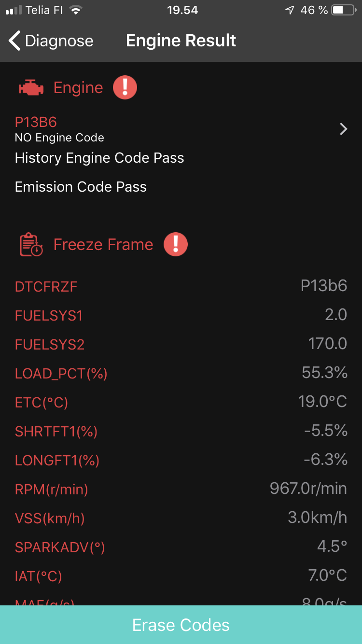
Task: Tap the Freeze Frame section heading
Action: [103, 245]
